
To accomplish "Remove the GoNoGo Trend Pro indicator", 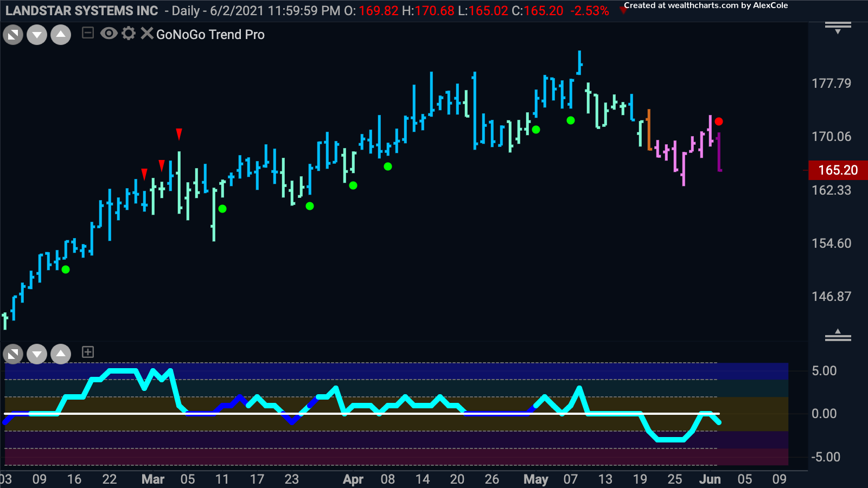I will (146, 34).
